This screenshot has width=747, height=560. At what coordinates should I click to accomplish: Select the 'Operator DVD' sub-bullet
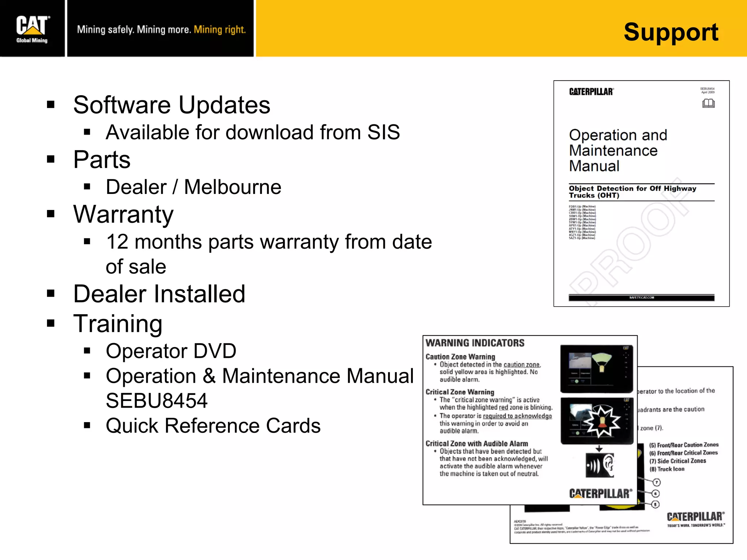[171, 351]
